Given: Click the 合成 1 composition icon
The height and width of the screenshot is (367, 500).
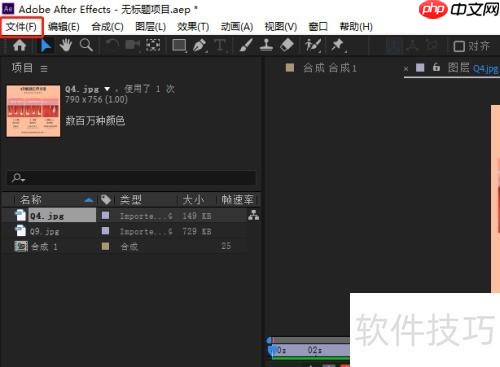Looking at the screenshot, I should (x=21, y=246).
